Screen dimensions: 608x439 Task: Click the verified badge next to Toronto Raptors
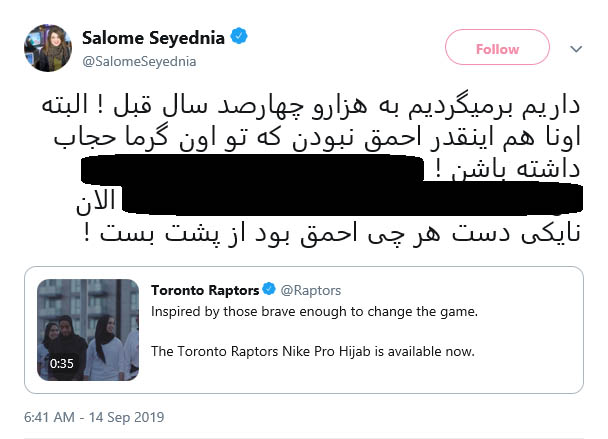(x=268, y=290)
